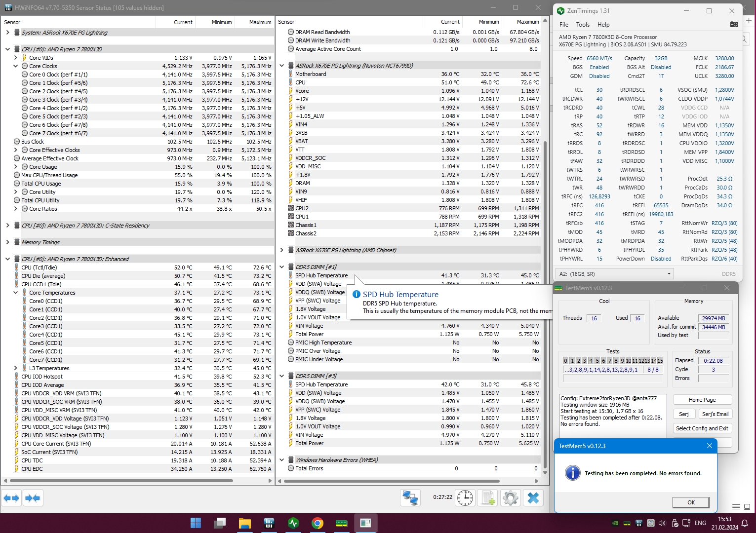Expand the C-State Residency section
Image resolution: width=756 pixels, height=533 pixels.
point(7,226)
